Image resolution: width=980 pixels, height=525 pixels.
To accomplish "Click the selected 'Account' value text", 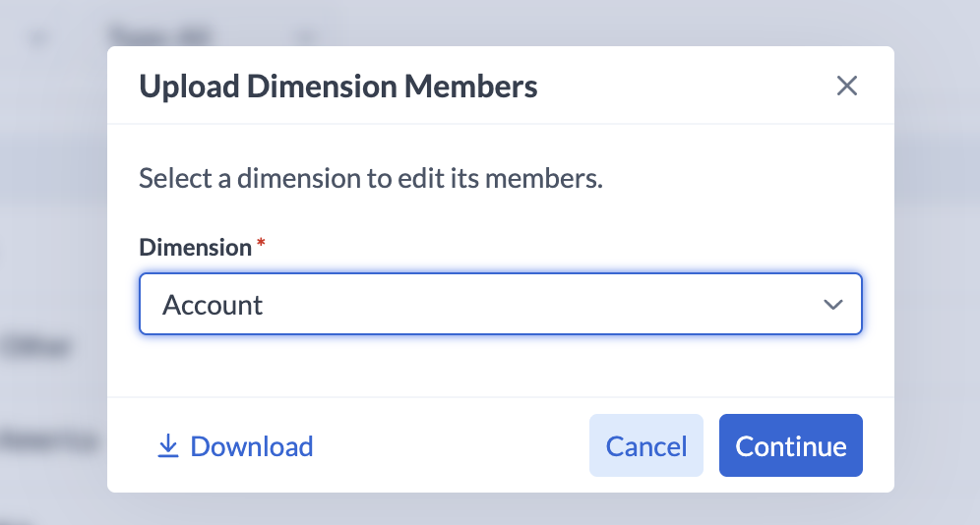I will click(213, 305).
